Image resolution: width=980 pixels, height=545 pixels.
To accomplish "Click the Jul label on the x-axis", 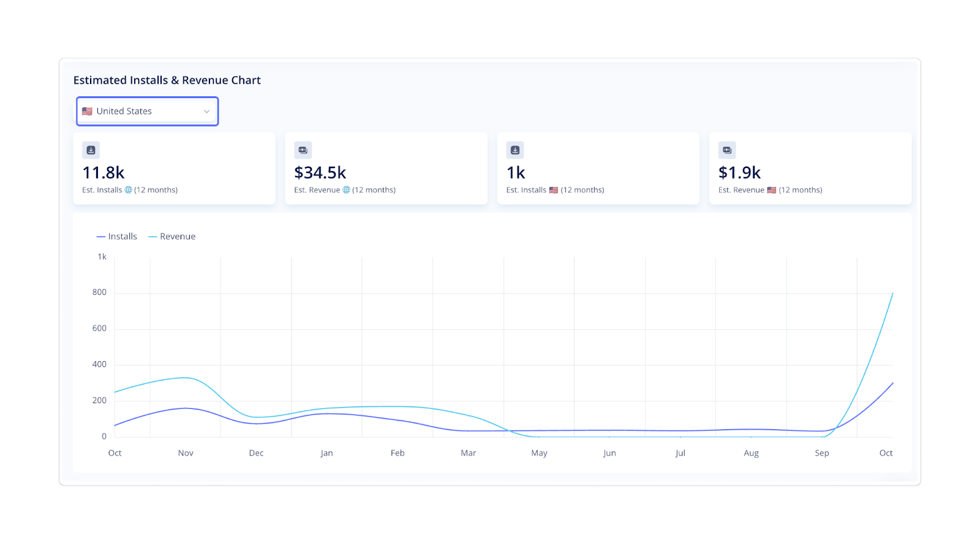I will [680, 453].
